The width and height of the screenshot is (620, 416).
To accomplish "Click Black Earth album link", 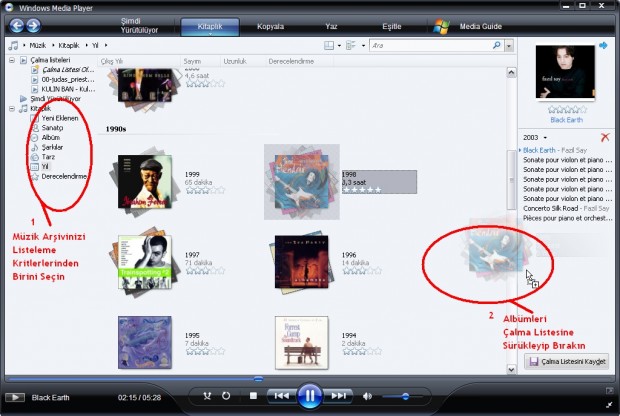I will (x=566, y=120).
